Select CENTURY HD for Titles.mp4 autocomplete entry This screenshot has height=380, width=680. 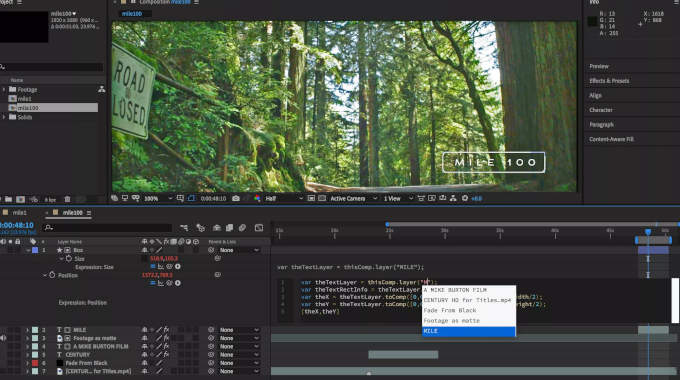pyautogui.click(x=469, y=300)
